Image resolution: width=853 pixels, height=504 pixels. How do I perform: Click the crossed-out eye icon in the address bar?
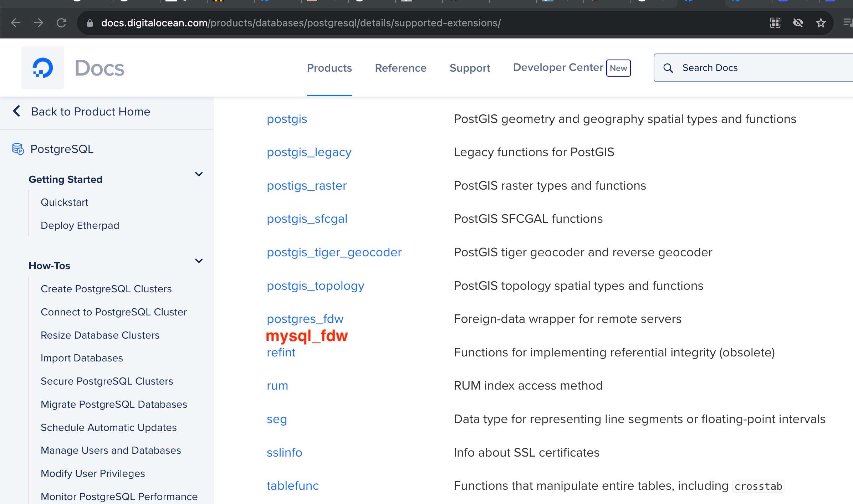point(798,23)
